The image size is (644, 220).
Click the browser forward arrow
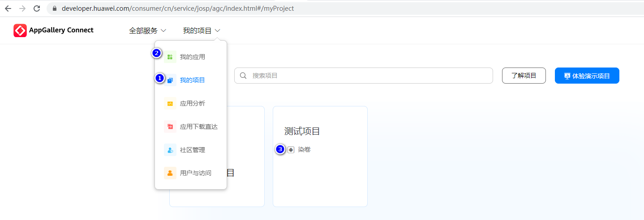click(22, 8)
